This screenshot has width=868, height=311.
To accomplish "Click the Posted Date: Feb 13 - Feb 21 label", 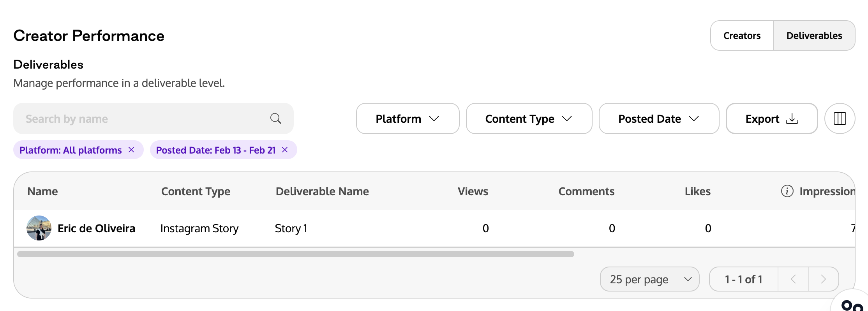I will [x=216, y=150].
